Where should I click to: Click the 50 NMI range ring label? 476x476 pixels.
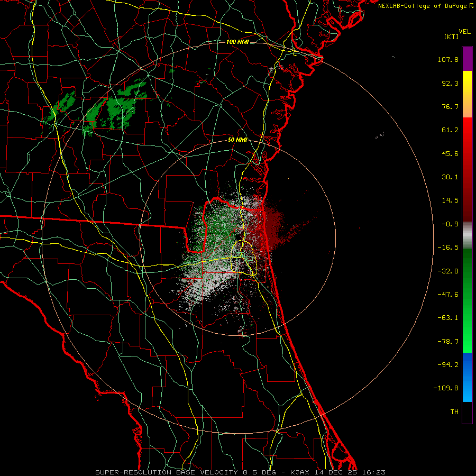click(x=237, y=140)
